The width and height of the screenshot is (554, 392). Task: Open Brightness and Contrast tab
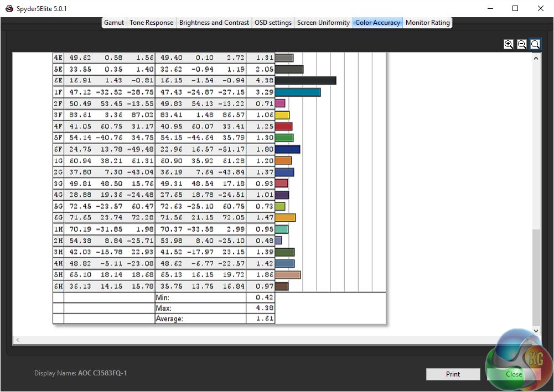[214, 23]
